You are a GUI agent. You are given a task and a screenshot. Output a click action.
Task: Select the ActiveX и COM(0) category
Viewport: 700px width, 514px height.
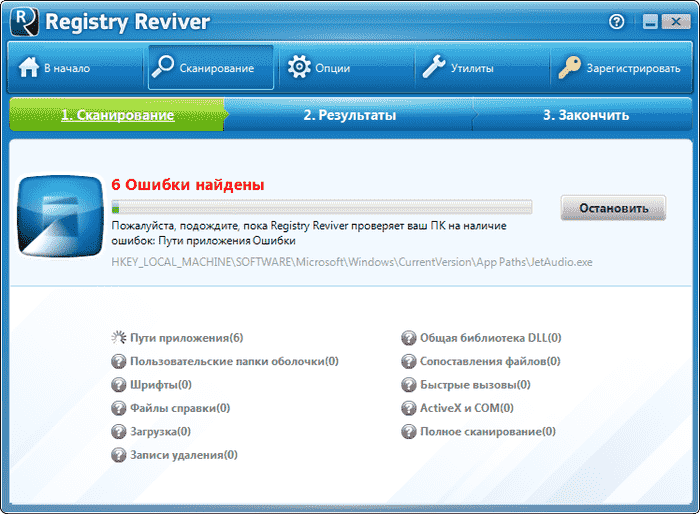pyautogui.click(x=466, y=408)
